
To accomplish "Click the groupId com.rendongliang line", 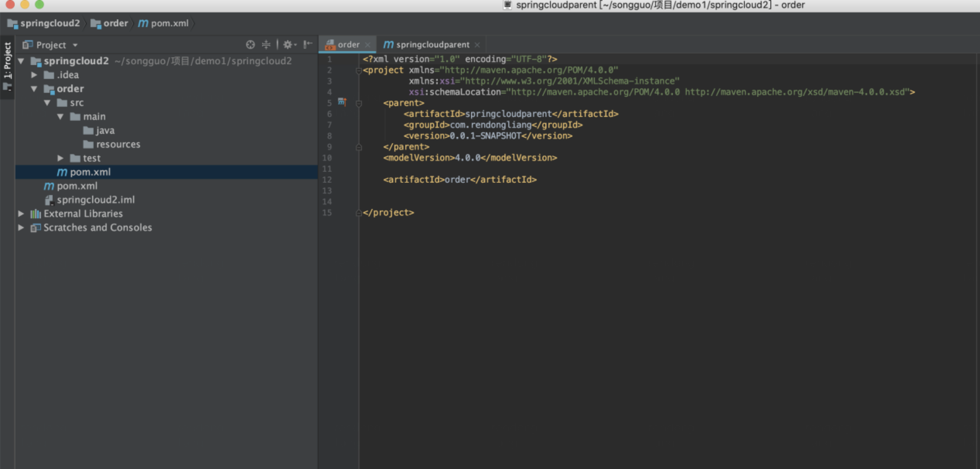I will [493, 125].
